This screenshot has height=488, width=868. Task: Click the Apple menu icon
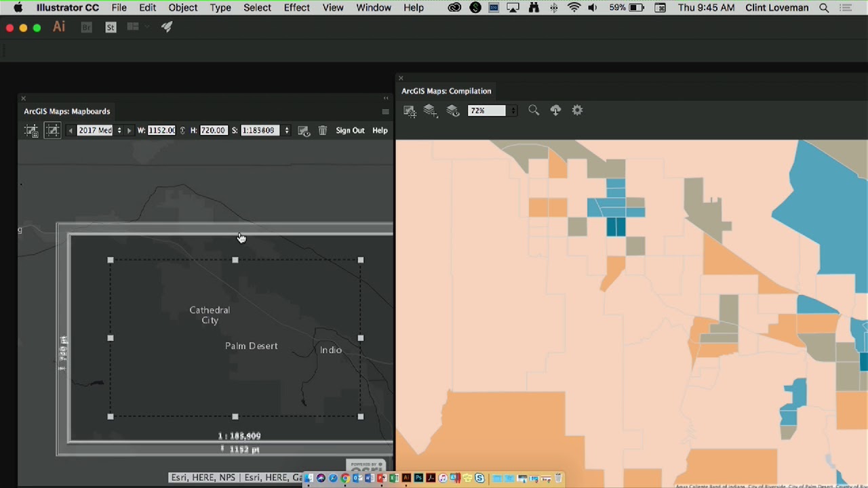(x=18, y=7)
